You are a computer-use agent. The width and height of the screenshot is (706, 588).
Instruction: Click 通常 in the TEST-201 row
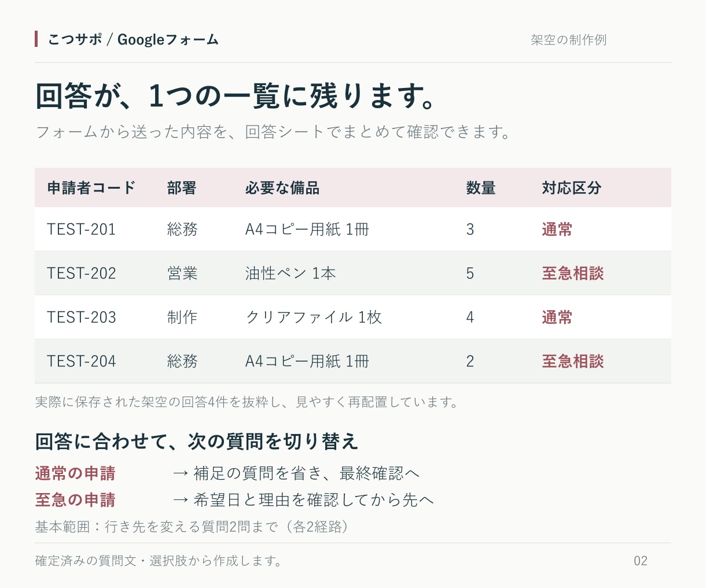click(x=557, y=229)
